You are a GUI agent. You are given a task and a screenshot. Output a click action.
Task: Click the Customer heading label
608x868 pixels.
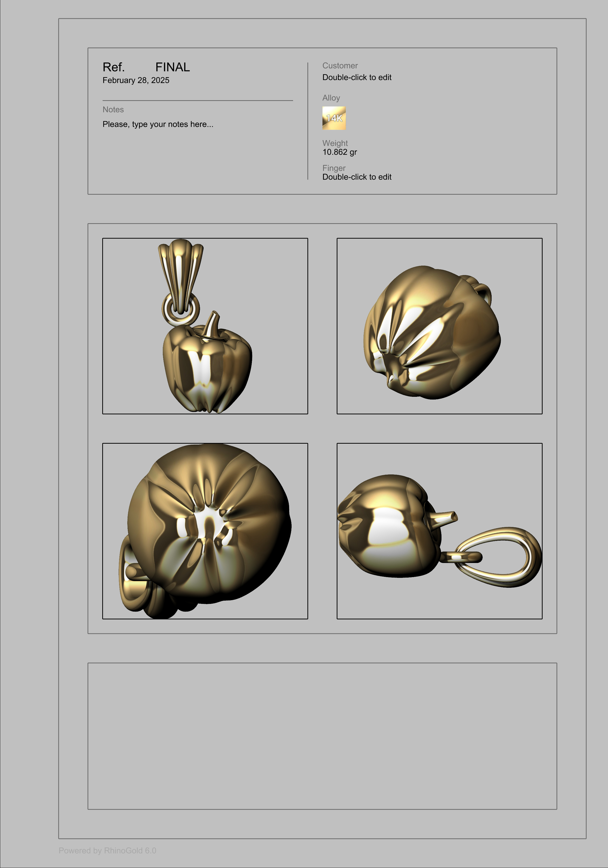pyautogui.click(x=340, y=66)
